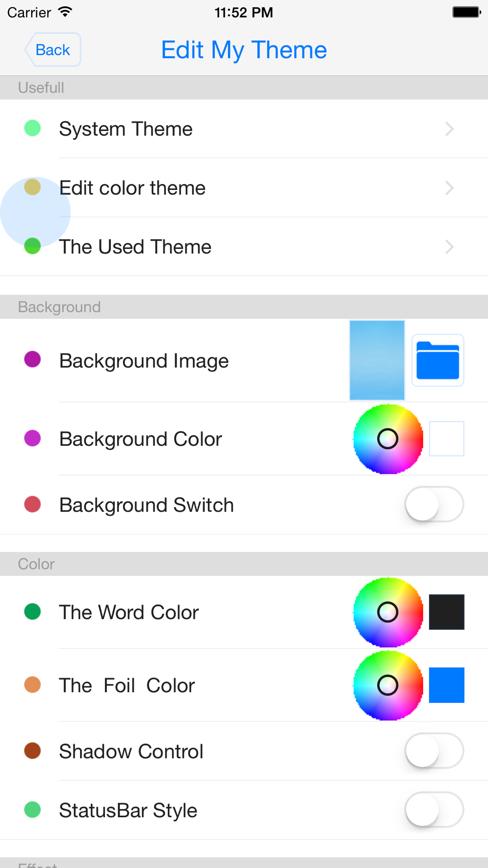
Task: Toggle the StatusBar Style switch
Action: tap(434, 810)
